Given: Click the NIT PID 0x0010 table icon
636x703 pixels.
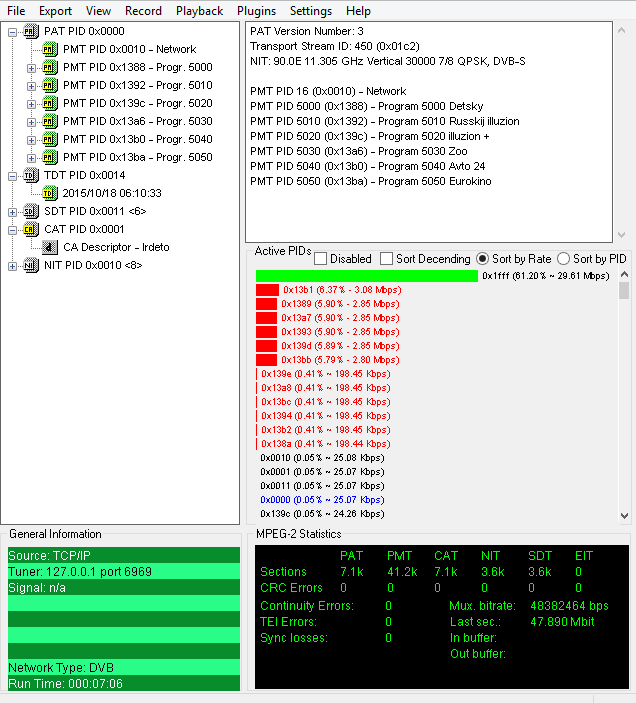Looking at the screenshot, I should (x=30, y=265).
